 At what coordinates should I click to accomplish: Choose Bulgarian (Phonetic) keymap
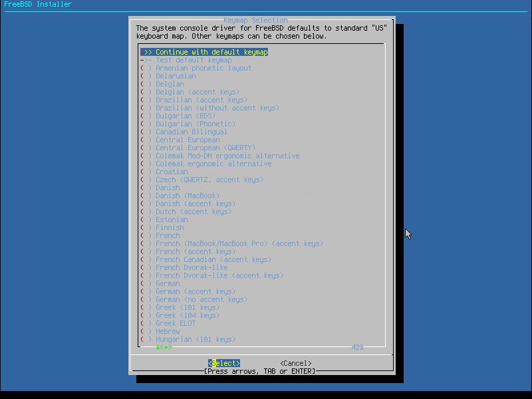[x=188, y=124]
